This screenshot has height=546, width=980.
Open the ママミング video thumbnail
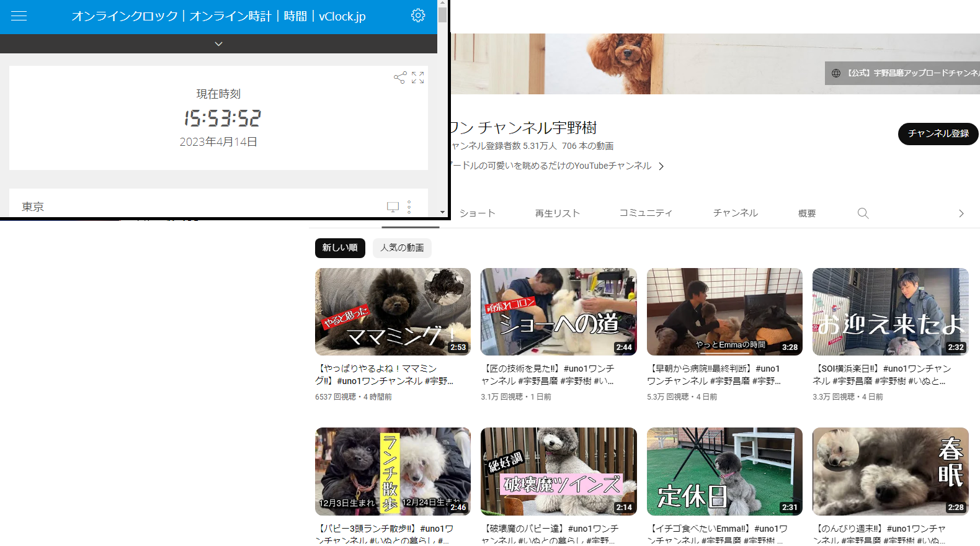[393, 311]
